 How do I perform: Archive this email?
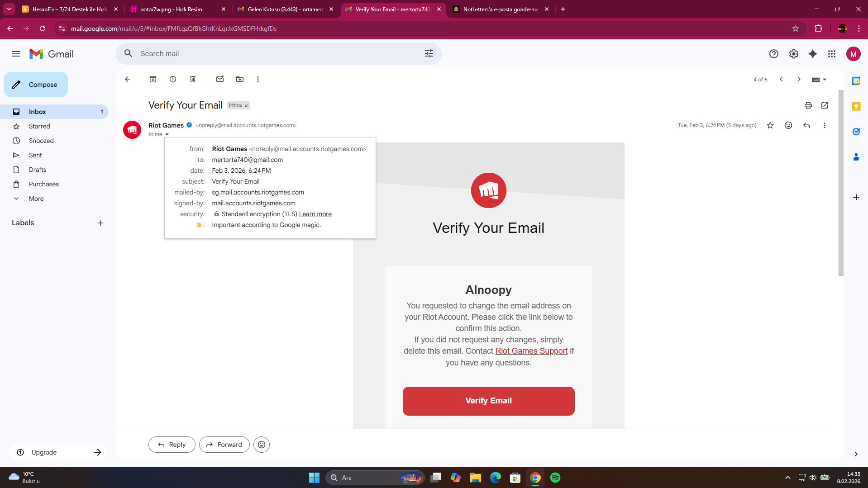coord(153,79)
